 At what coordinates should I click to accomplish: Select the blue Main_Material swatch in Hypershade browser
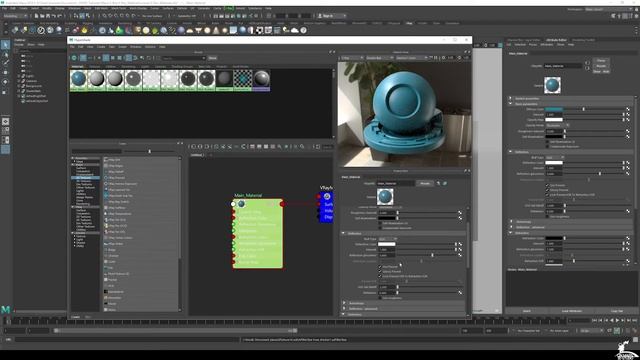coord(78,79)
